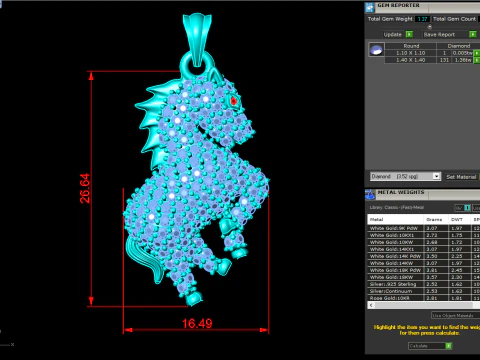Screen dimensions: 480x360
Task: Click the green arrow for the 1.10 X 1.10 row
Action: [x=477, y=53]
